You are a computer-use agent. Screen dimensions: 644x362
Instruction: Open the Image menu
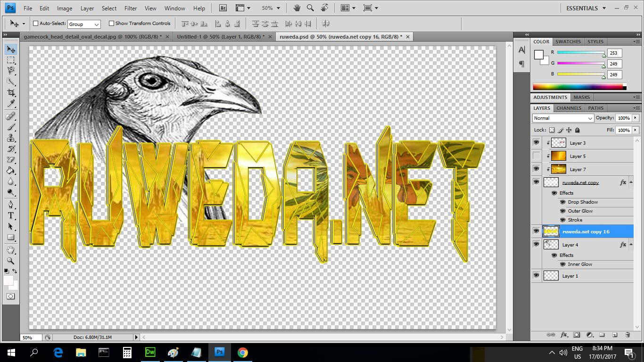65,8
